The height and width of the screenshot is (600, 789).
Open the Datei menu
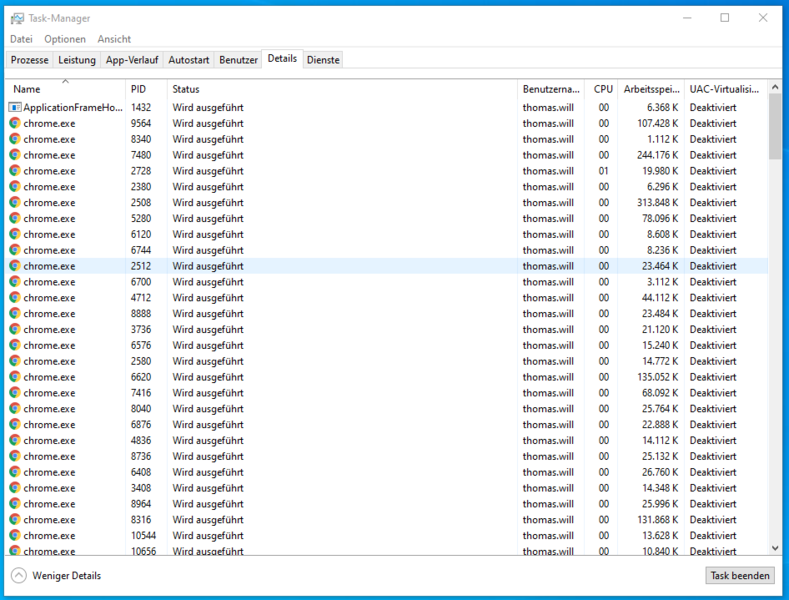pos(21,39)
